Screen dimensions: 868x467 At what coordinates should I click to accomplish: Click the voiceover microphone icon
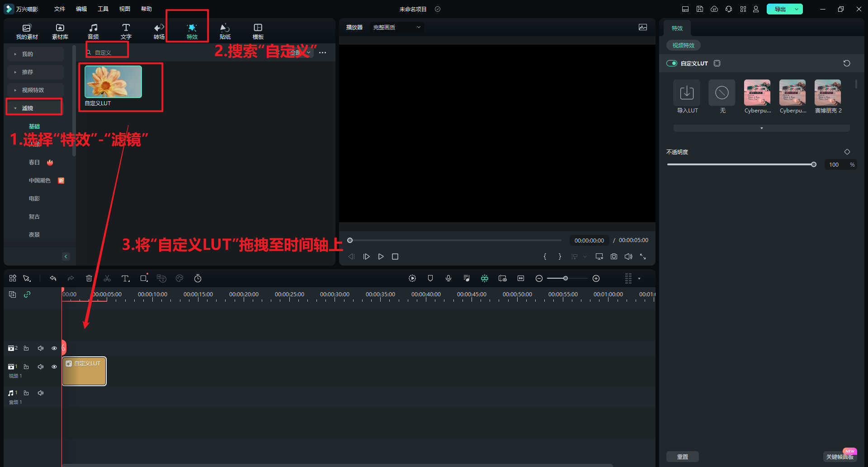click(x=448, y=279)
